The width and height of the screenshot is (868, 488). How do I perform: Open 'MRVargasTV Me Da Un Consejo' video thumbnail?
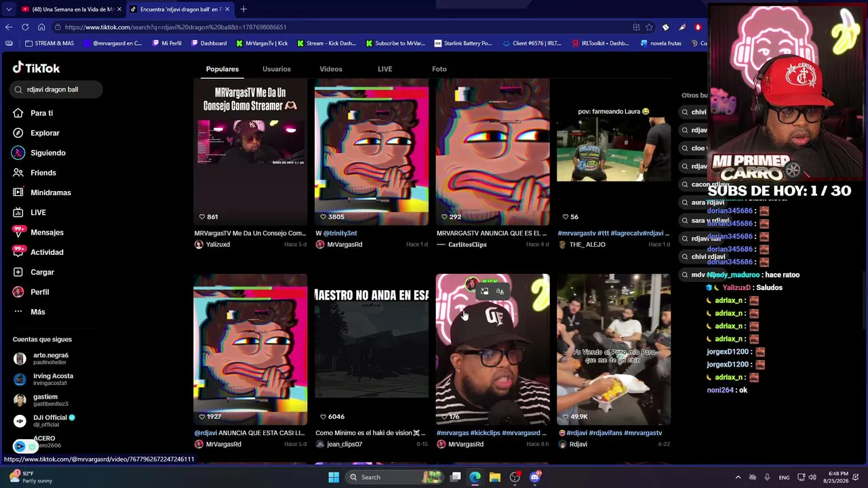(x=250, y=152)
